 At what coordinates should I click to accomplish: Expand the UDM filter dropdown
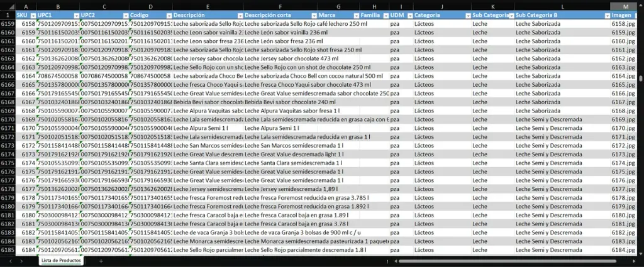point(409,14)
